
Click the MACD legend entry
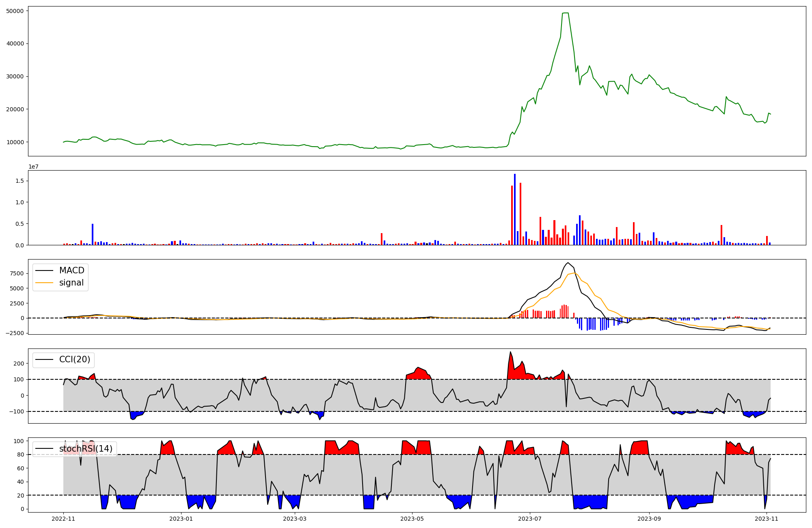coord(71,270)
